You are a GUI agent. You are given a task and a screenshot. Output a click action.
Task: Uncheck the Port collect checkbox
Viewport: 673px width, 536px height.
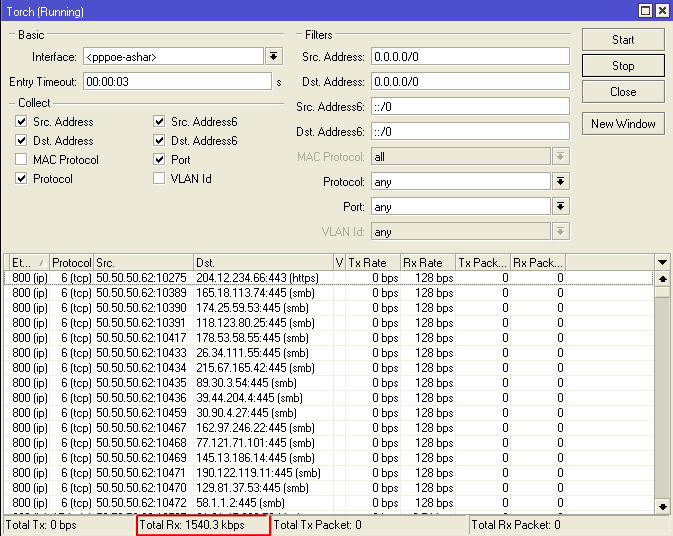click(x=159, y=159)
